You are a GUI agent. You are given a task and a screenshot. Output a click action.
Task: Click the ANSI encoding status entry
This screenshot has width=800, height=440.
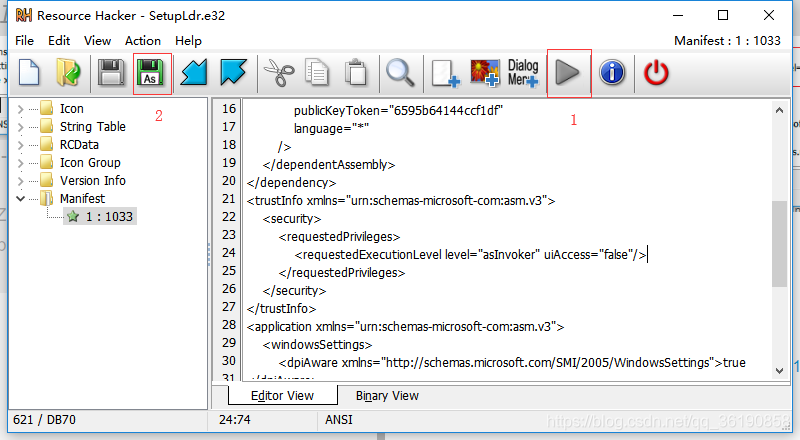(339, 420)
